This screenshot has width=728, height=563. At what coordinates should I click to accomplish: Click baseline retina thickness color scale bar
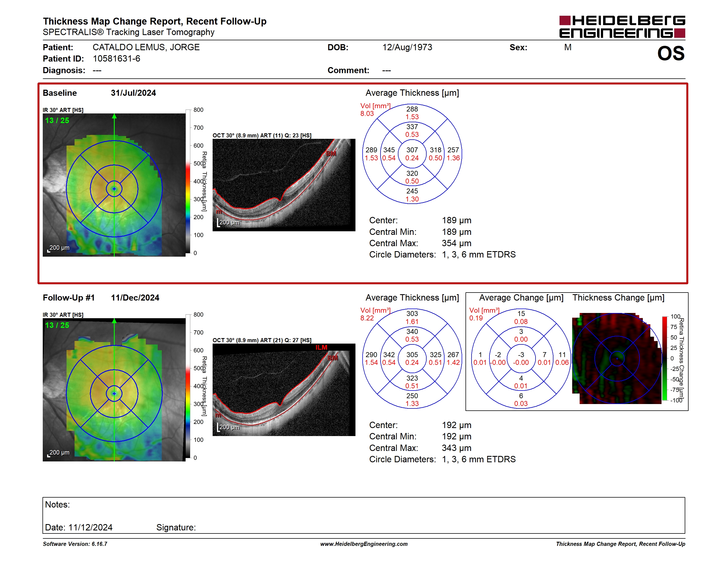coord(188,181)
